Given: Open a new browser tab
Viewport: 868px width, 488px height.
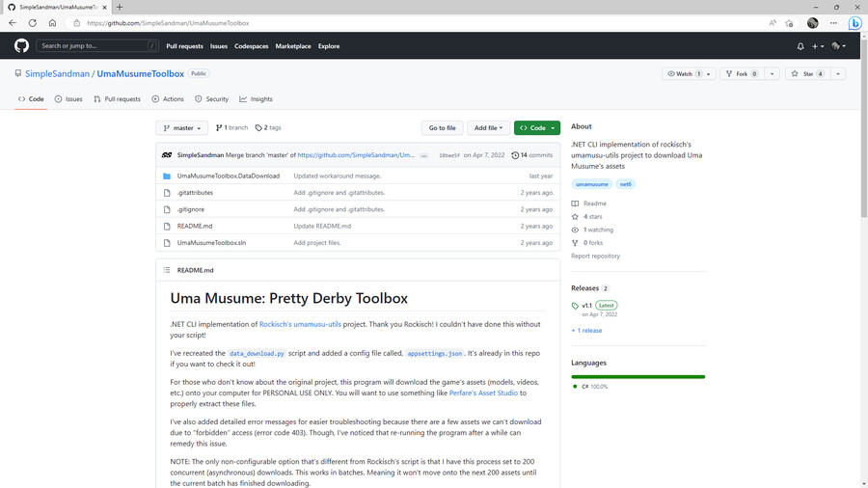Looking at the screenshot, I should click(x=120, y=7).
